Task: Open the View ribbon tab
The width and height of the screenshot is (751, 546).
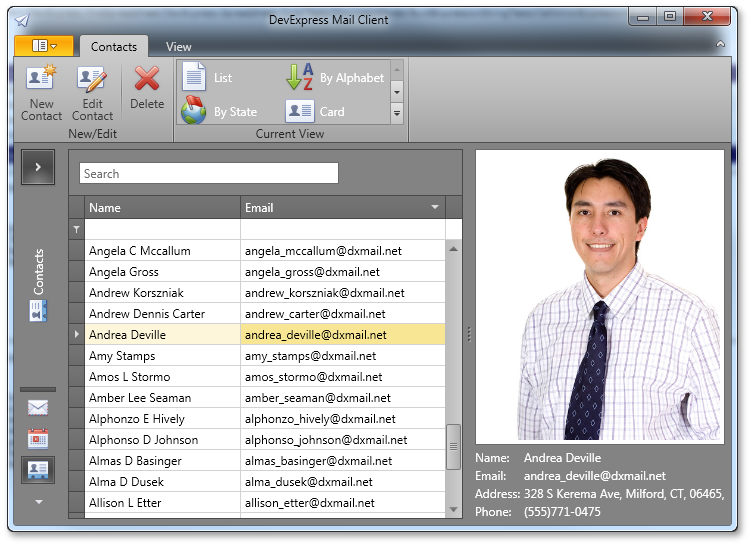Action: (179, 47)
